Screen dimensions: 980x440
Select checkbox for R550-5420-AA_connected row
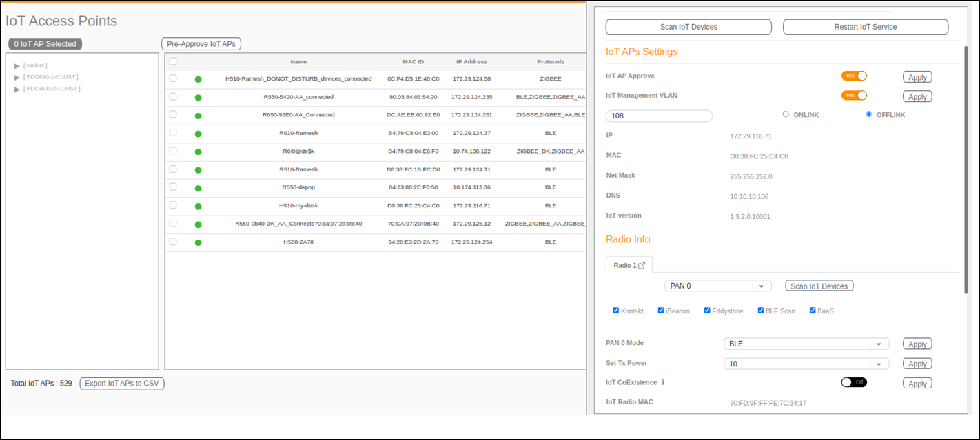tap(173, 96)
